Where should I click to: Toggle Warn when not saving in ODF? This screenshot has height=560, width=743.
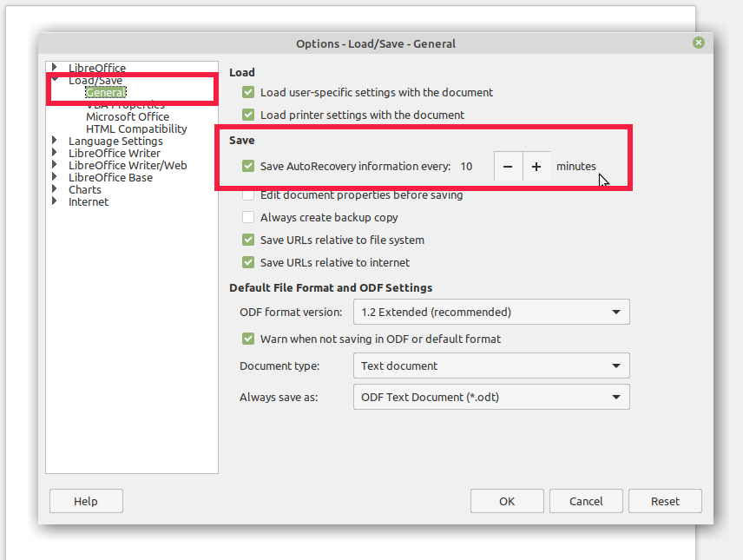(x=248, y=339)
